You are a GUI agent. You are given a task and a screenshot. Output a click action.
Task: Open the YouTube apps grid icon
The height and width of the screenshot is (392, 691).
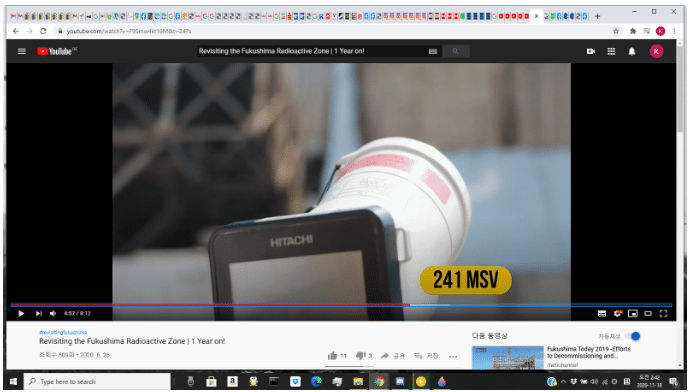(611, 51)
